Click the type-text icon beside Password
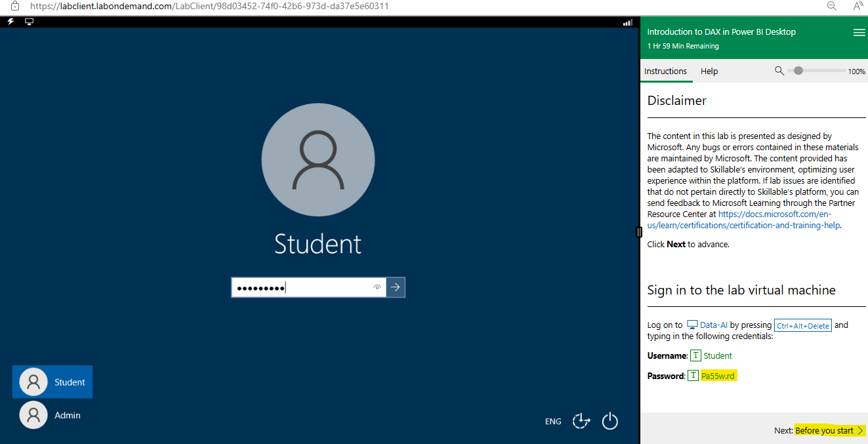 click(x=693, y=376)
